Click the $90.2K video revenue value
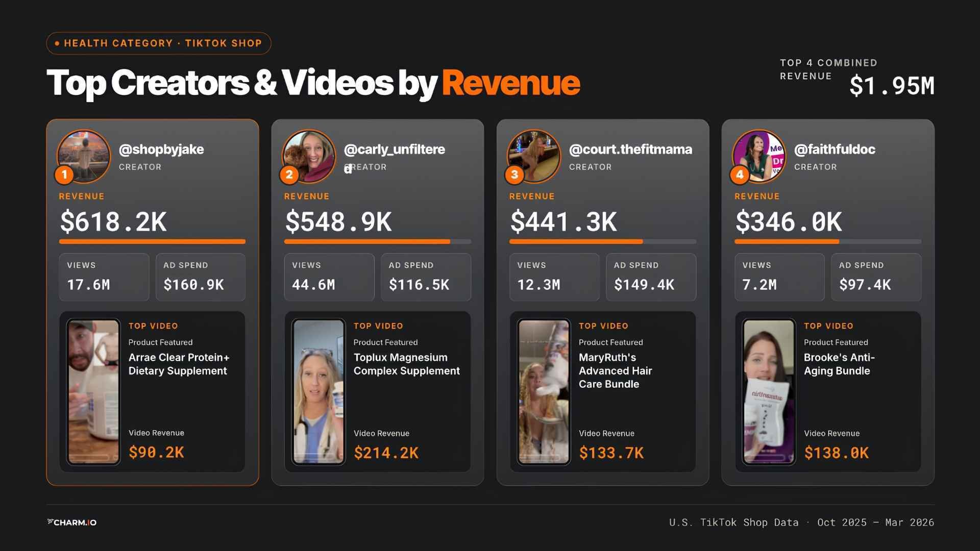The image size is (980, 551). tap(156, 453)
